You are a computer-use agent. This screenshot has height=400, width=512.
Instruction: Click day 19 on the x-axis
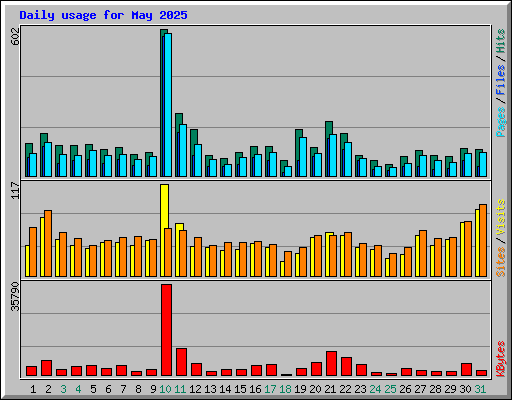(x=300, y=389)
